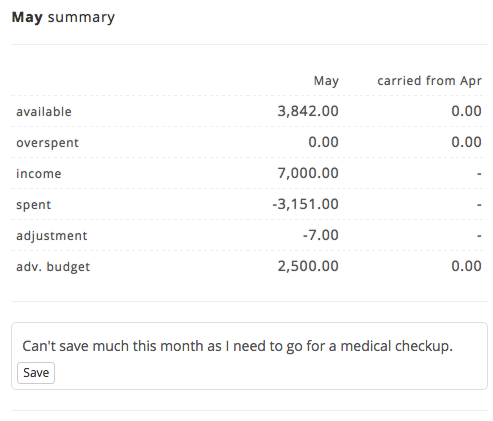This screenshot has height=421, width=493.
Task: Click the adv. budget amount 2,500.00
Action: (308, 266)
